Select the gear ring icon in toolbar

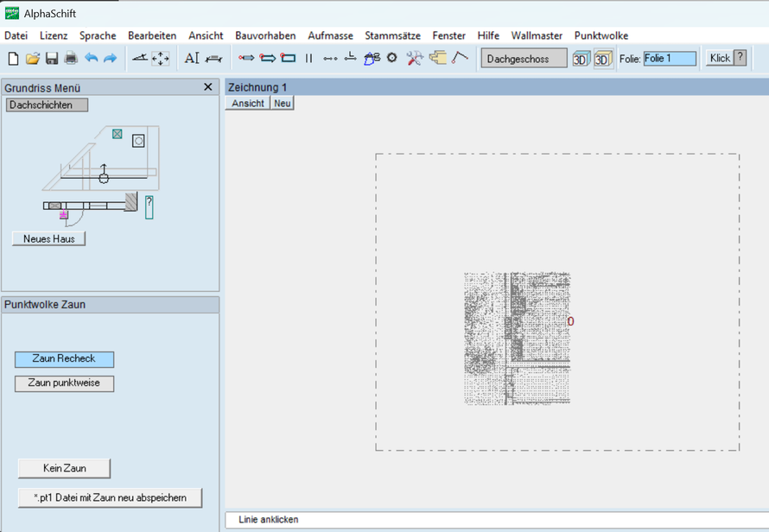tap(392, 58)
